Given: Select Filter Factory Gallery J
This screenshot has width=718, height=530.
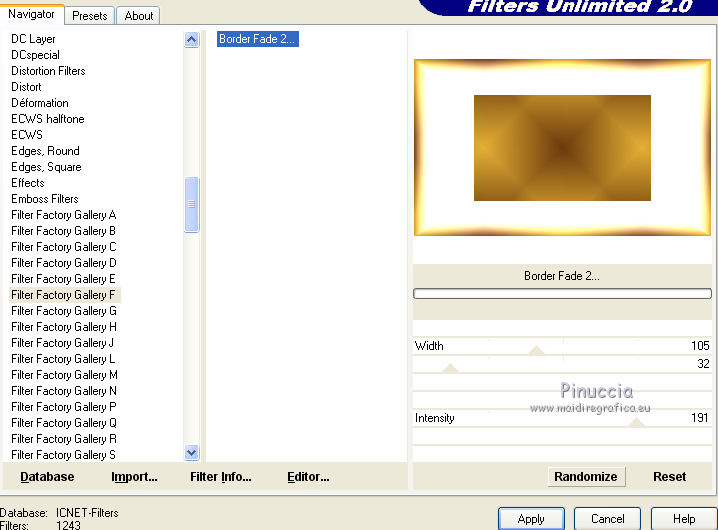Looking at the screenshot, I should [62, 343].
